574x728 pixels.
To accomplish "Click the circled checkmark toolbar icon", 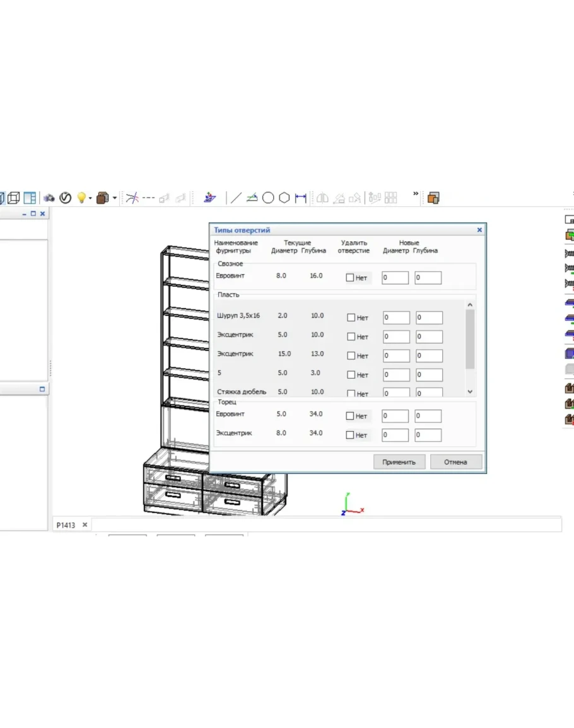I will 65,198.
